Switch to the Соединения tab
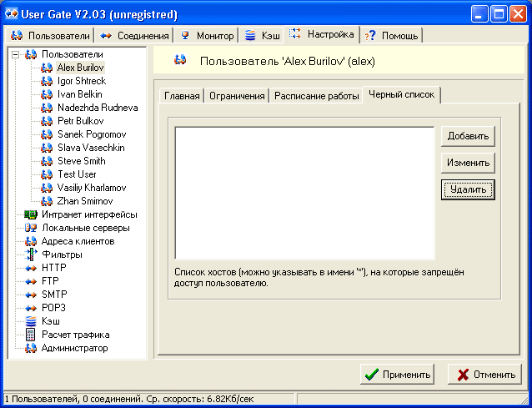 tap(134, 35)
